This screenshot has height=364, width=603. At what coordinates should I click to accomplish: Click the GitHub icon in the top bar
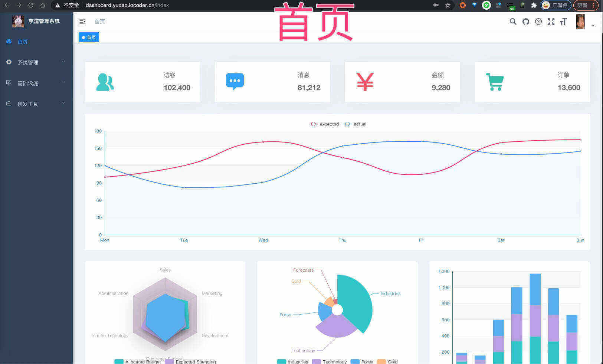525,22
